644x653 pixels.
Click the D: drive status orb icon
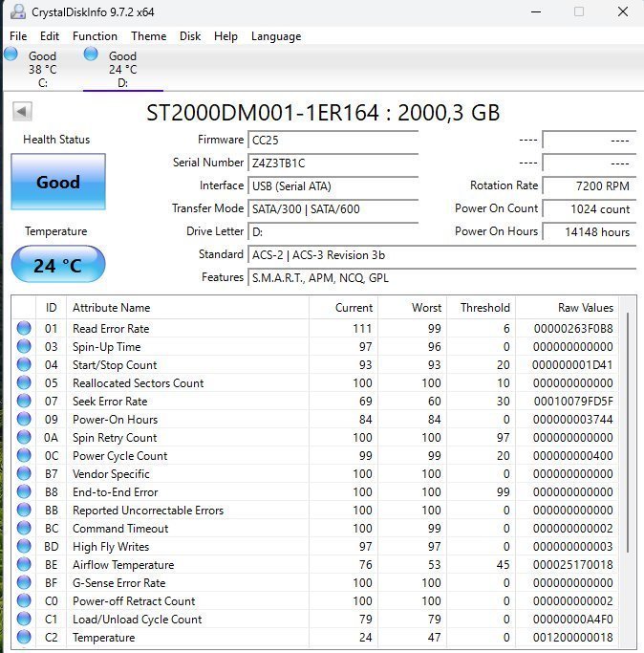pos(91,54)
